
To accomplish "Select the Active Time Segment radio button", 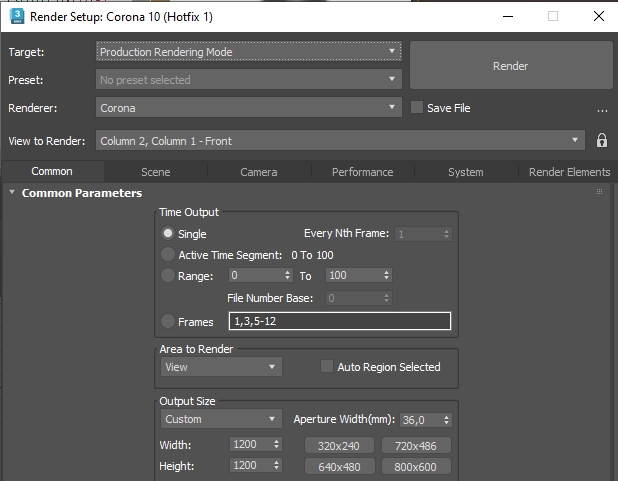I will coord(168,255).
